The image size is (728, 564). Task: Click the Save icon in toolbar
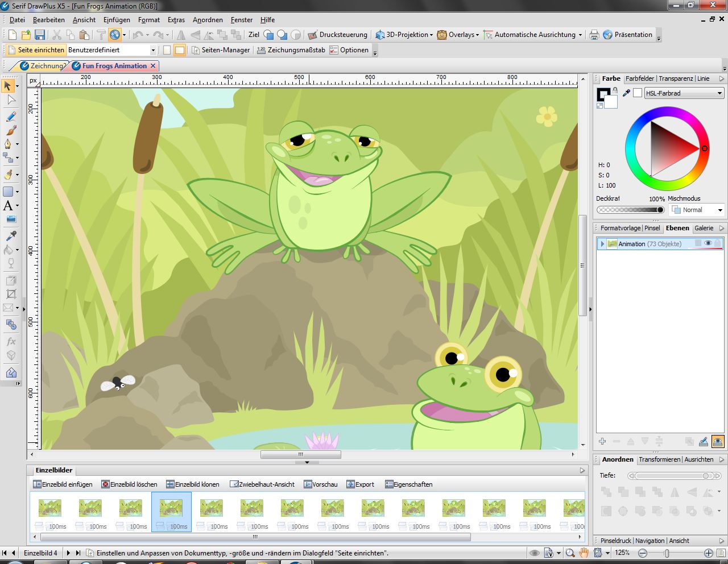pos(40,35)
